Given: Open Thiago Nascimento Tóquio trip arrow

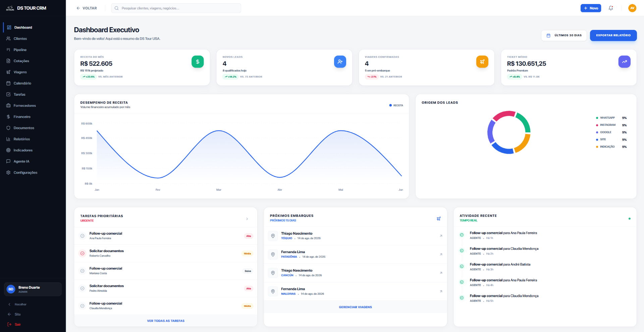Looking at the screenshot, I should click(441, 236).
